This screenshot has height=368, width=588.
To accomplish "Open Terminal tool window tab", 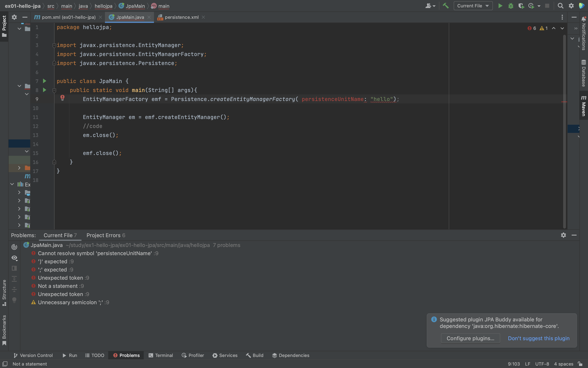I will pos(161,355).
